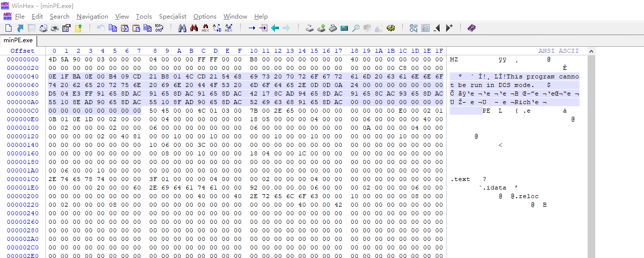Click the purple Help book icon
Screen dimensions: 644x258
click(x=471, y=28)
